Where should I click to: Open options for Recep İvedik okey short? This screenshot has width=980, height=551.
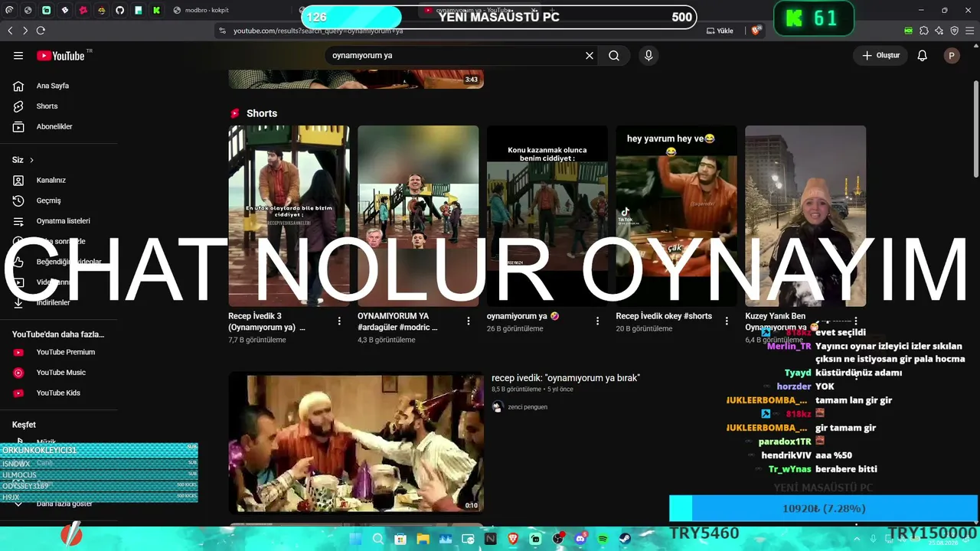click(727, 321)
